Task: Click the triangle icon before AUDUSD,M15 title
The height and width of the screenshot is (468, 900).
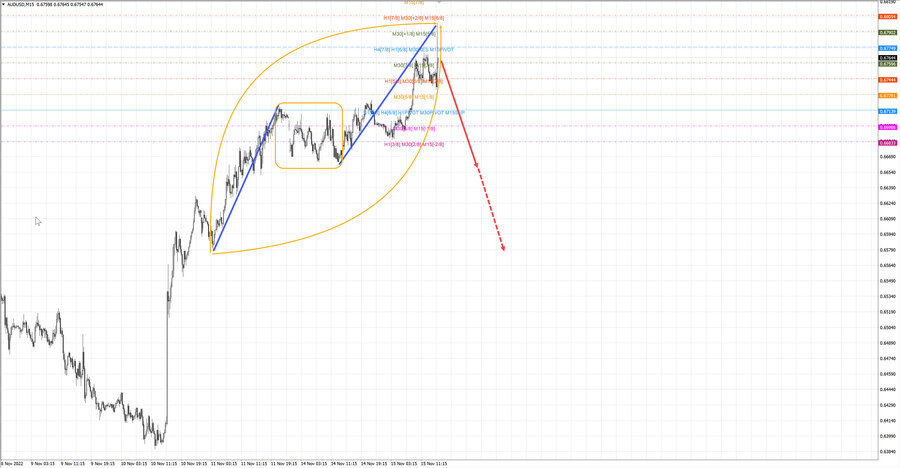Action: coord(3,4)
